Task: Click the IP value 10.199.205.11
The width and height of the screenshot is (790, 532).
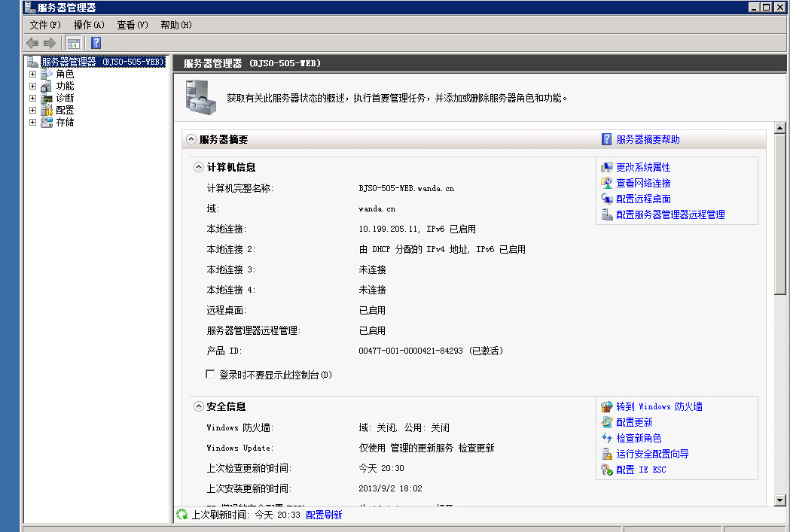Action: (389, 229)
